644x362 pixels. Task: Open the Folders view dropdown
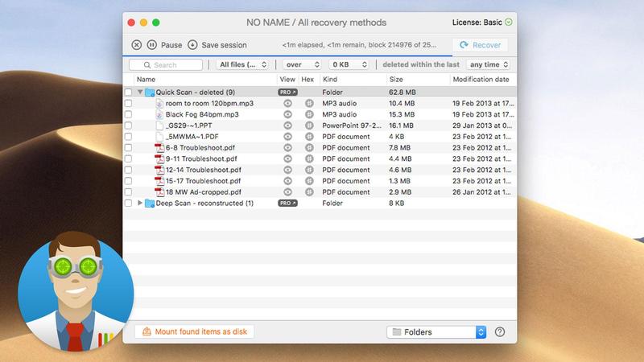click(436, 332)
